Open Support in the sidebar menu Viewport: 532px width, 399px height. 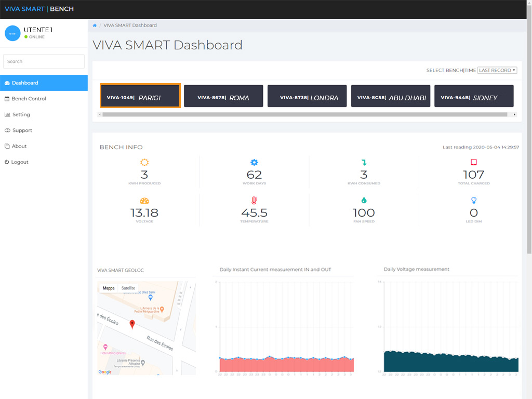(x=44, y=130)
